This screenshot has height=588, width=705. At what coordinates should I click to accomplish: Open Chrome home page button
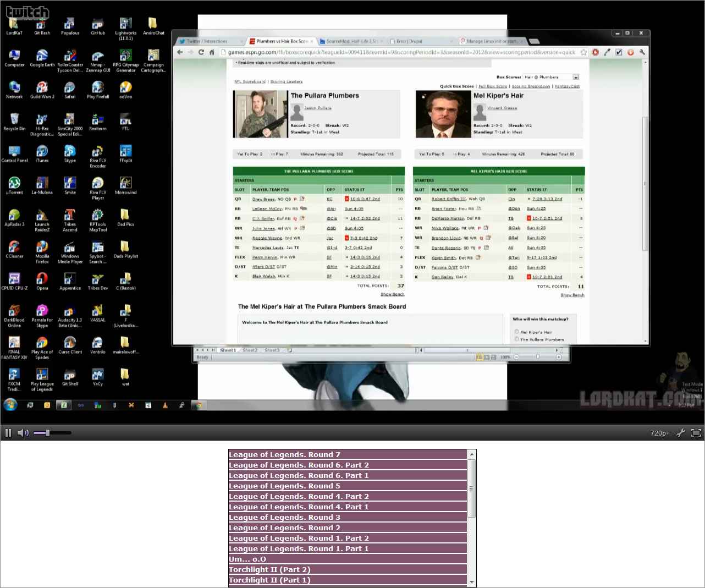pyautogui.click(x=212, y=52)
